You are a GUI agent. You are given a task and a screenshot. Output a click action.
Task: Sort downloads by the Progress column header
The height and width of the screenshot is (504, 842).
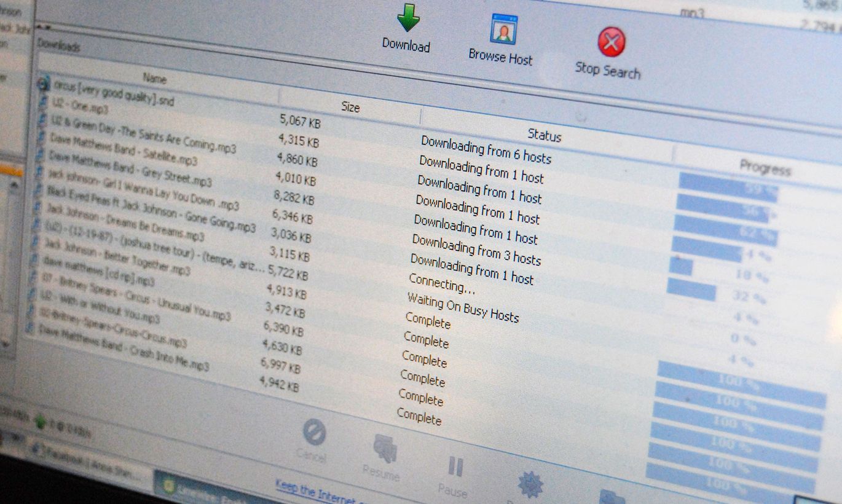[x=765, y=167]
